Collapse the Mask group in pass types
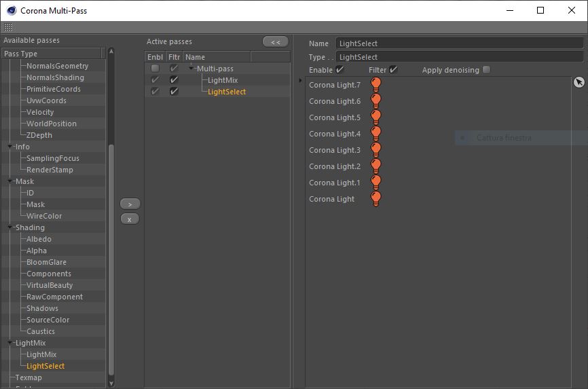Viewport: 588px width, 389px height. [x=10, y=181]
